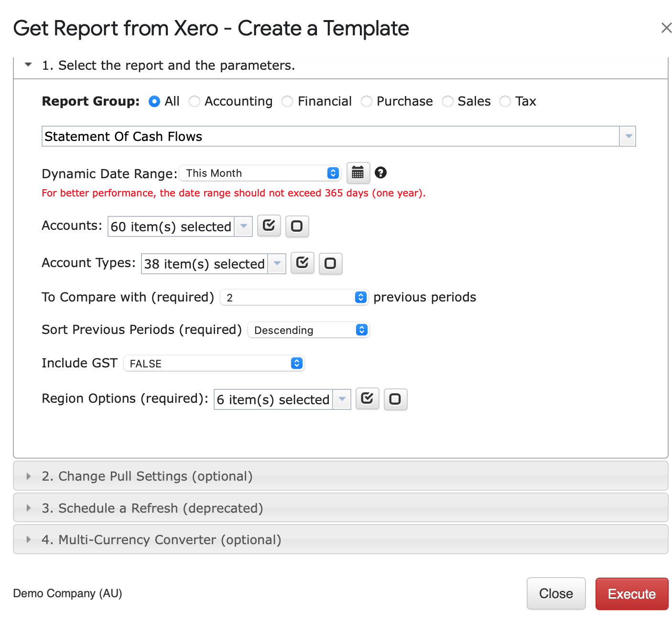Pick the Tax report group radio button

click(505, 101)
